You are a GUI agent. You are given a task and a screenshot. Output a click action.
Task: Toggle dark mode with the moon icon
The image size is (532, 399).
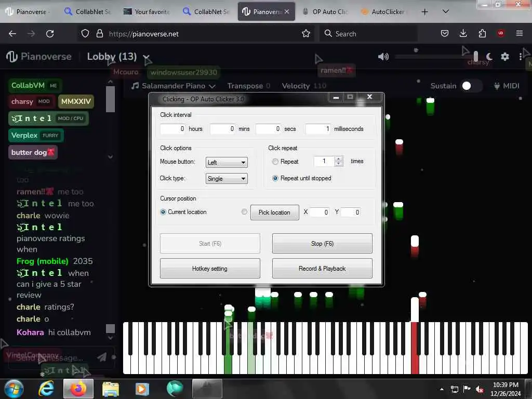pyautogui.click(x=489, y=57)
